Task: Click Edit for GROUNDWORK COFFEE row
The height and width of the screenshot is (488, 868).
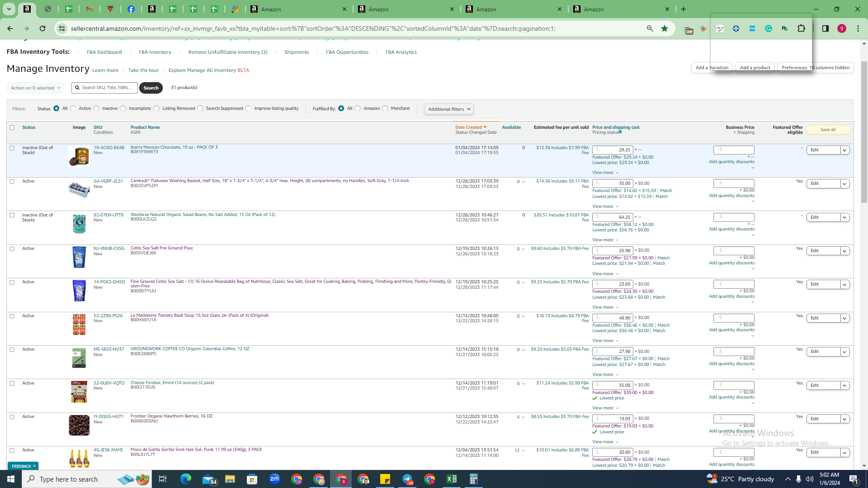Action: (824, 352)
